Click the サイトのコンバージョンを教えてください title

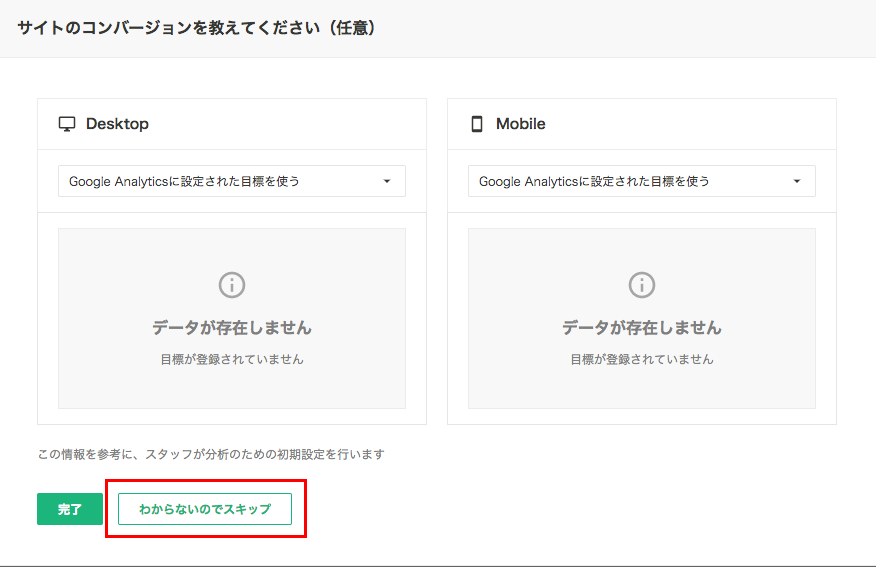197,28
